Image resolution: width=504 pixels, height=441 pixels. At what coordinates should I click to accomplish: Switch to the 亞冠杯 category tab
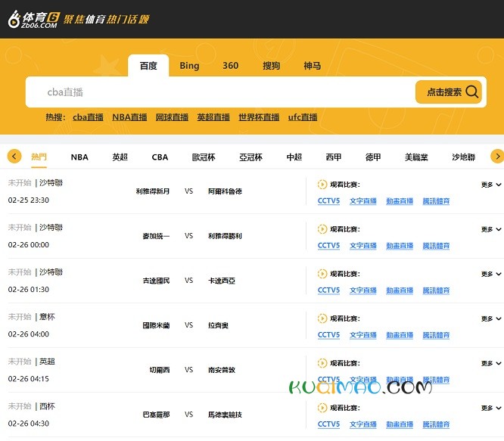point(250,157)
